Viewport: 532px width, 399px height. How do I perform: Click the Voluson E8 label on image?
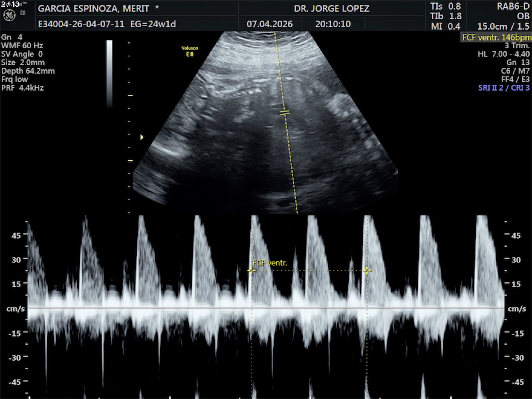coord(190,51)
